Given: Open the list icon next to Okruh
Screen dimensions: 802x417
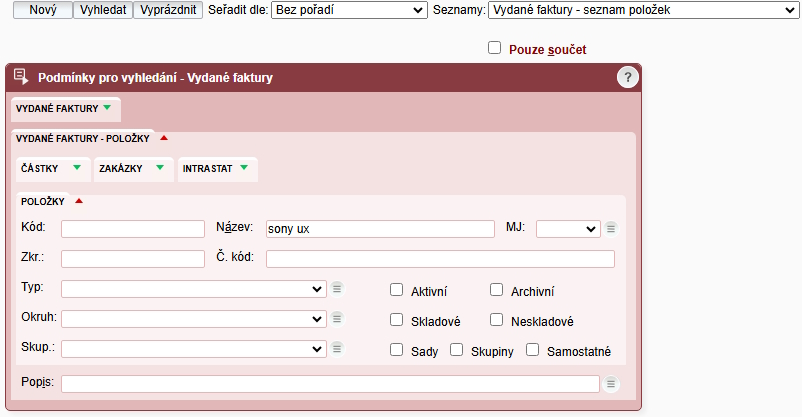Looking at the screenshot, I should coord(337,319).
